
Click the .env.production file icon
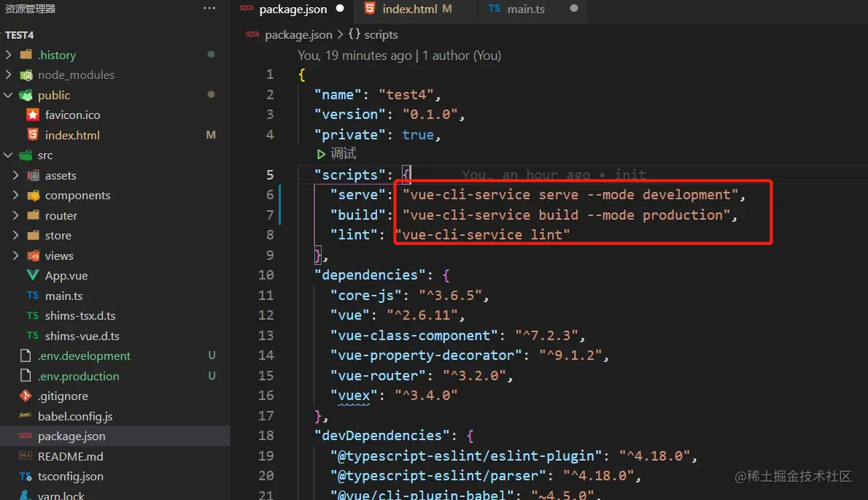(26, 375)
